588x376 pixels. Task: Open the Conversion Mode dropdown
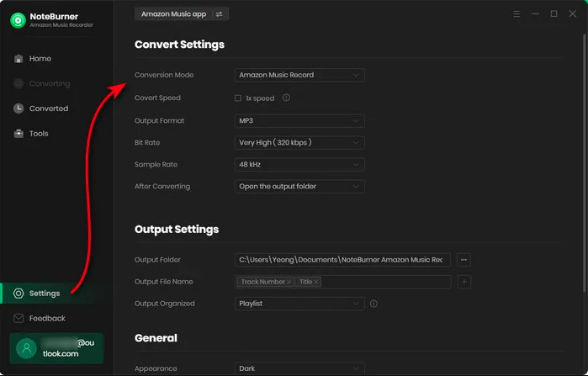tap(299, 75)
